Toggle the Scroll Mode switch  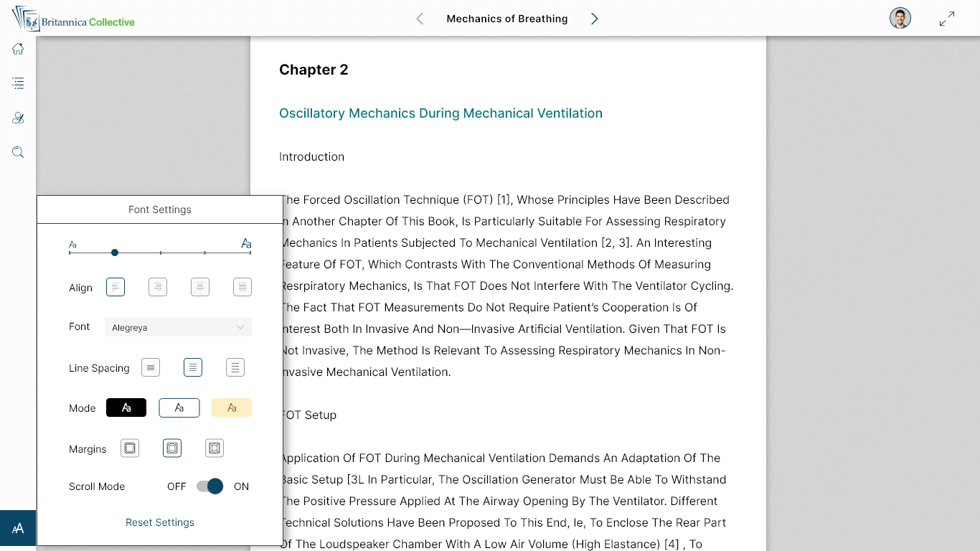(209, 486)
